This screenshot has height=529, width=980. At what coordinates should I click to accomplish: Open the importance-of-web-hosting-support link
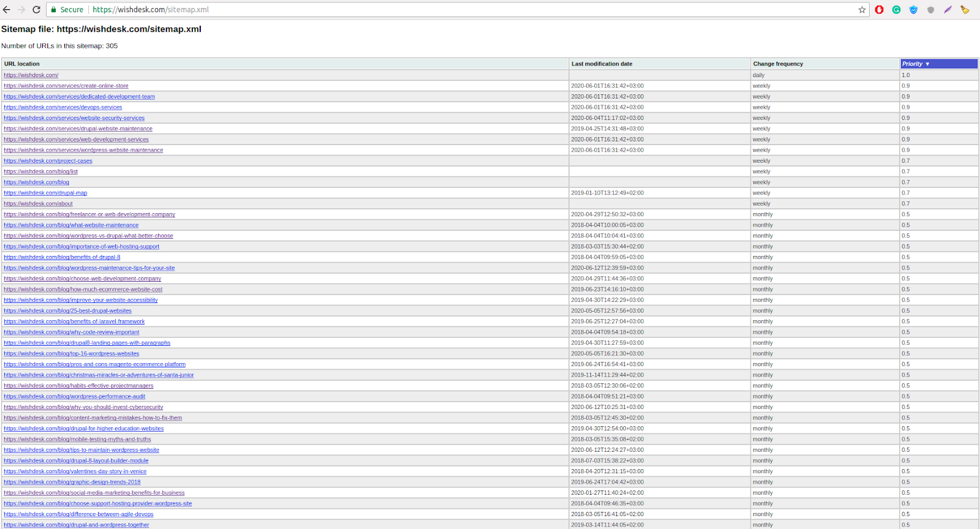pyautogui.click(x=81, y=247)
